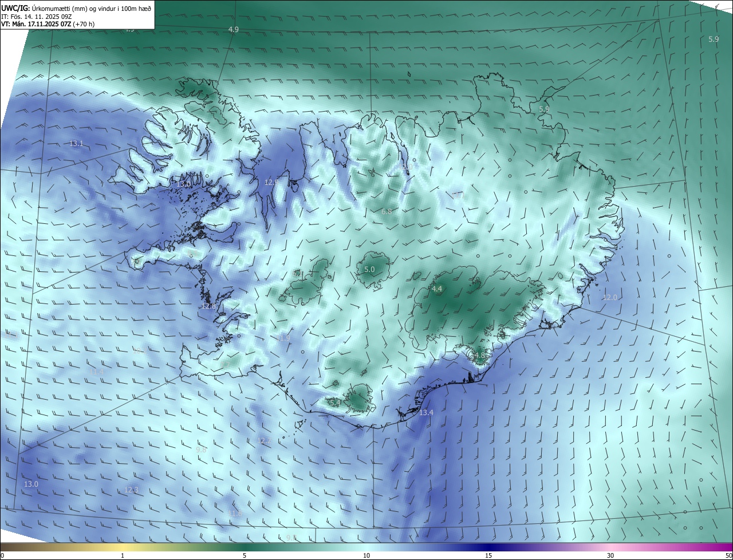
Task: Click the 30 tick on the color scale
Action: (610, 556)
